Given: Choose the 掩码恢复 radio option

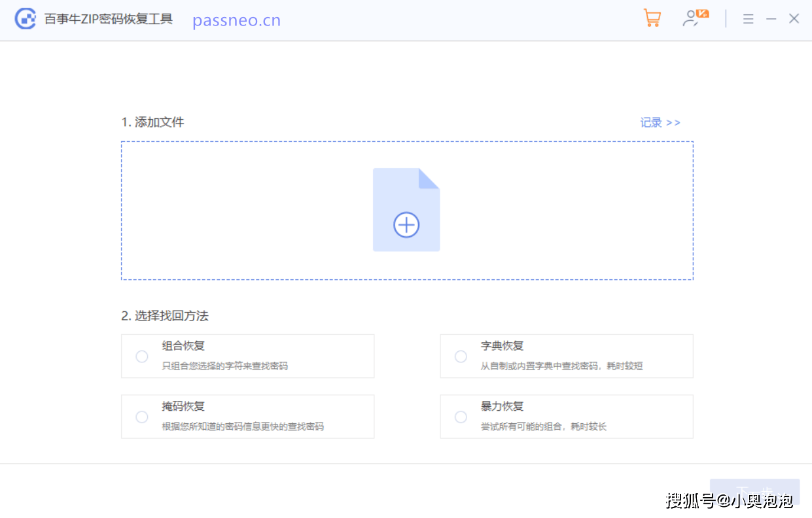Looking at the screenshot, I should [x=142, y=417].
